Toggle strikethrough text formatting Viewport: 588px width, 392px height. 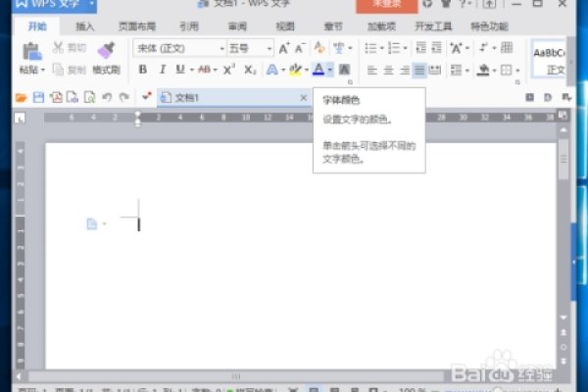point(205,70)
